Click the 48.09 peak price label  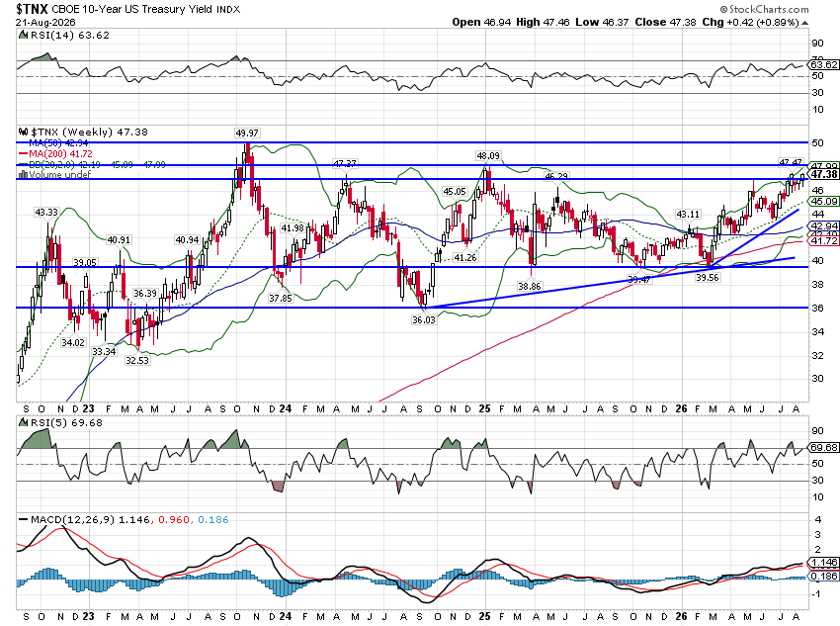coord(488,156)
